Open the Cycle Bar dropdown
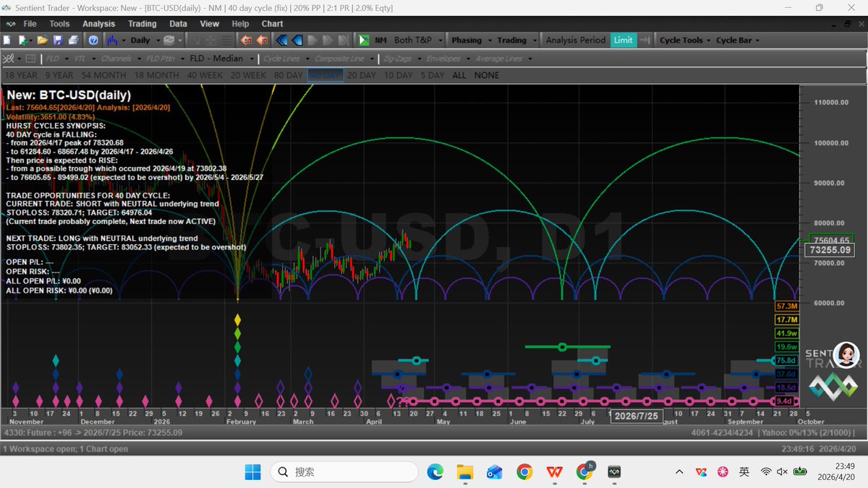The image size is (868, 488). pos(738,40)
